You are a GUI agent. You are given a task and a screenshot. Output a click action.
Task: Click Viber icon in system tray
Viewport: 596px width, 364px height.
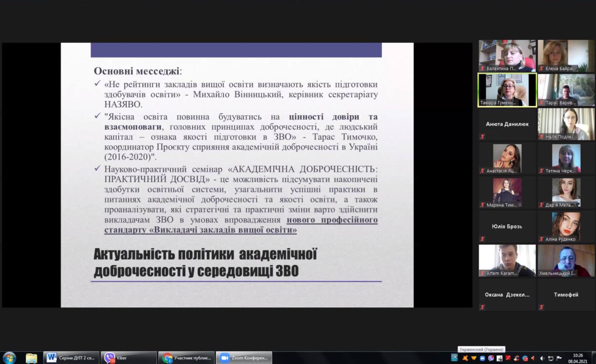point(491,358)
